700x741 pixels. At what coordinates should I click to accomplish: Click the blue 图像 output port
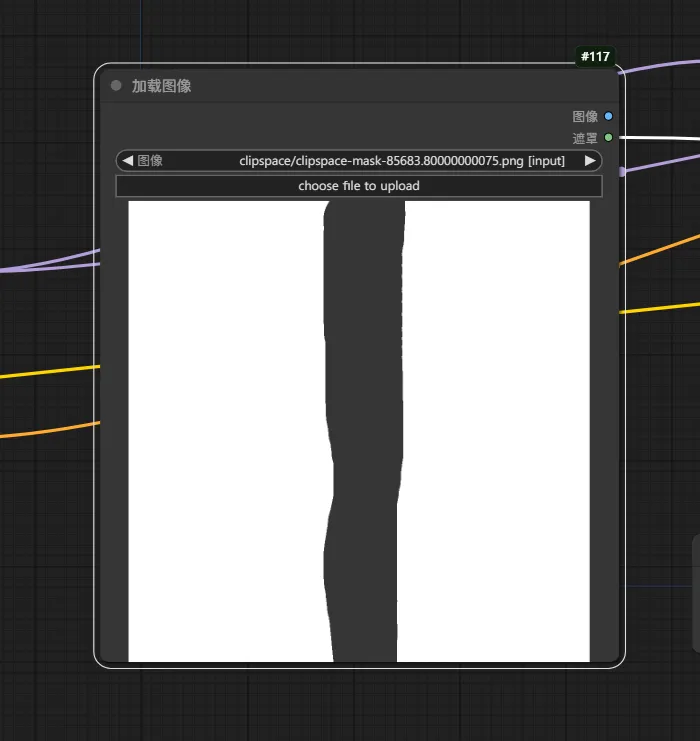(x=608, y=116)
